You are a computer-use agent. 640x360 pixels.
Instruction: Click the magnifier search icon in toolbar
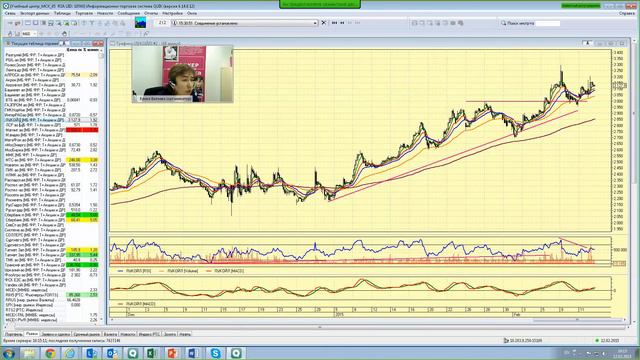(x=503, y=23)
